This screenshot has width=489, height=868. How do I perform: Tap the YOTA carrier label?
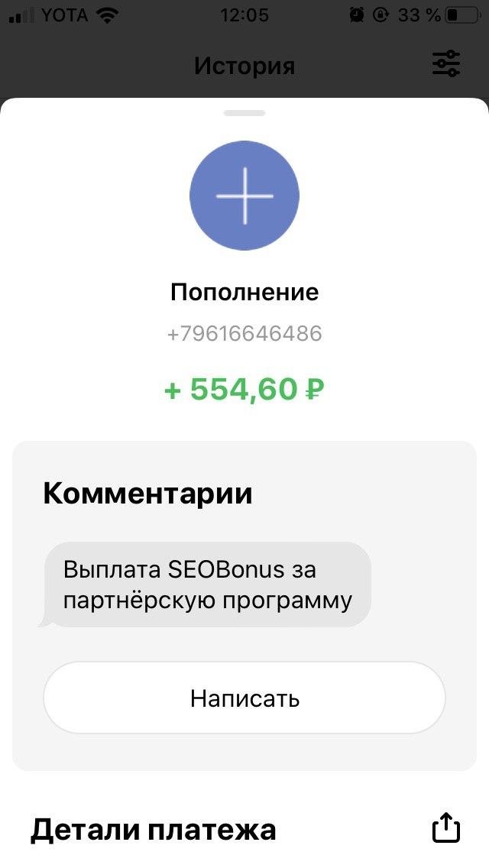[x=66, y=15]
